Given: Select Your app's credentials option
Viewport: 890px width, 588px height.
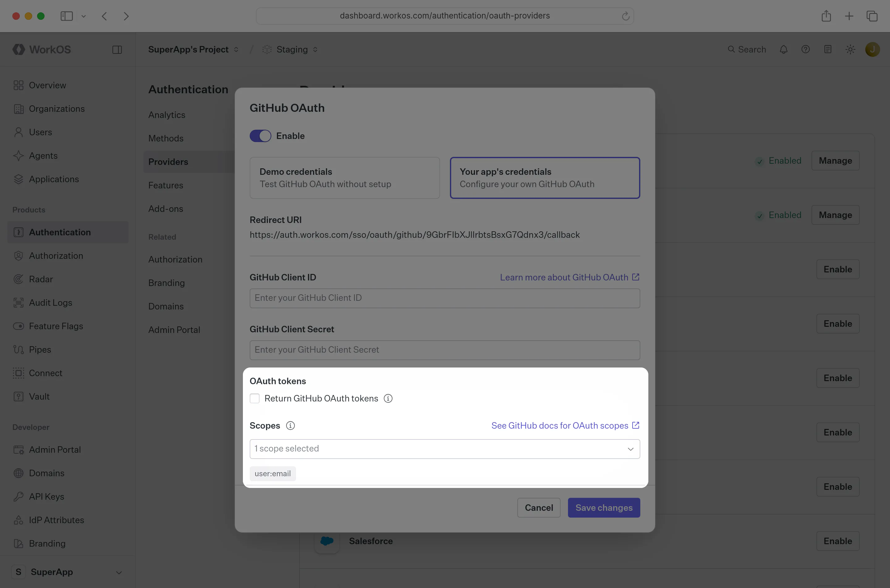Looking at the screenshot, I should pos(545,178).
